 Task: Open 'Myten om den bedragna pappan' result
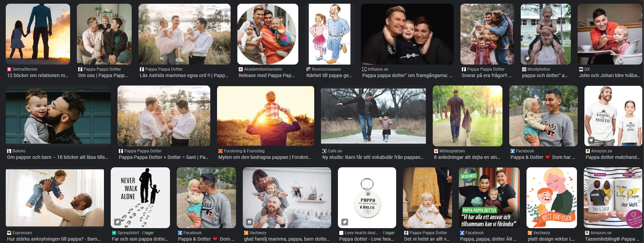pos(265,157)
